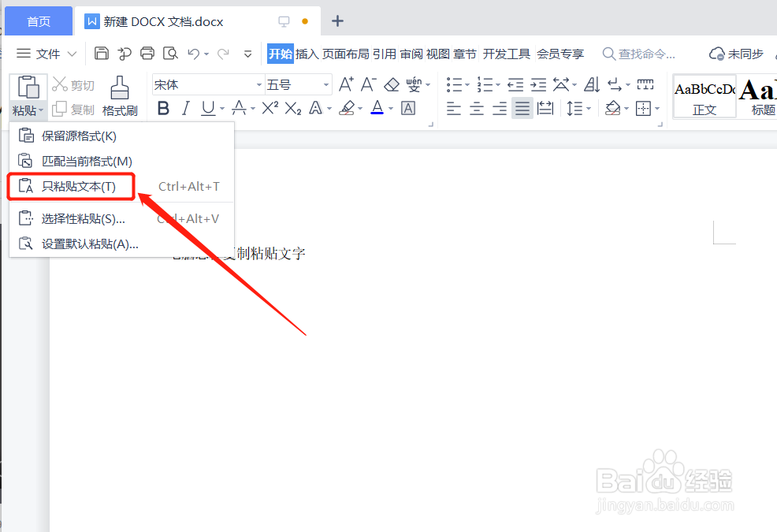Expand the 粘贴 dropdown arrow
Screen dimensions: 777x532
[41, 110]
